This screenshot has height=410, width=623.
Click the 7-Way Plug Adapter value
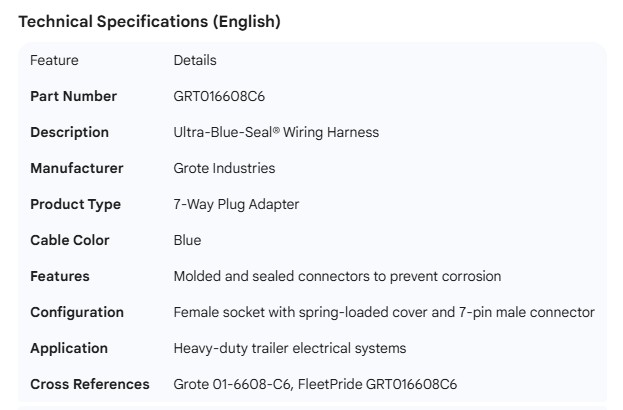tap(236, 204)
